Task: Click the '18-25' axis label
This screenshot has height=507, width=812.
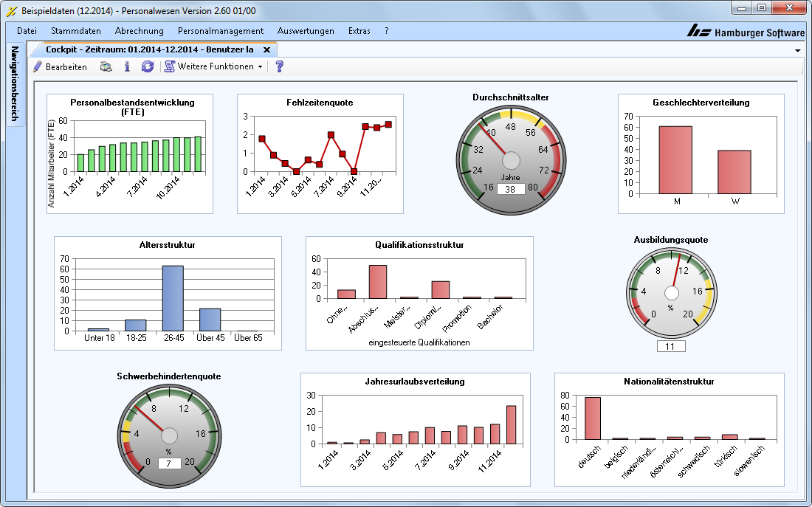Action: pyautogui.click(x=137, y=338)
